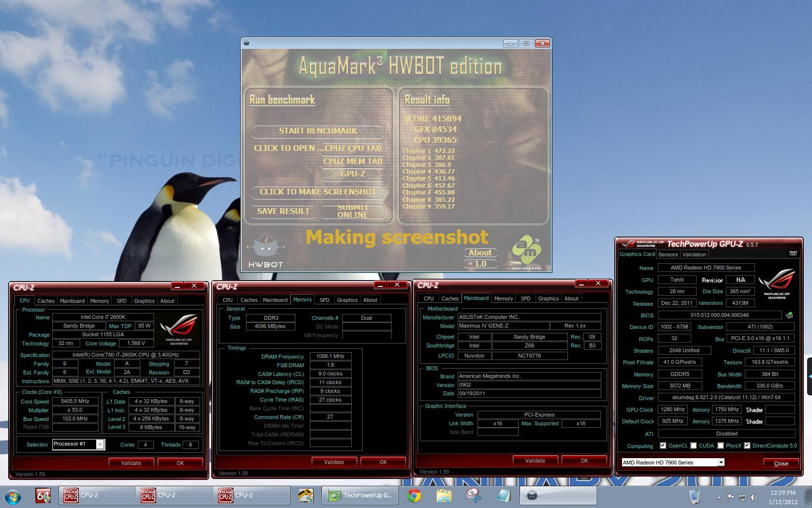Click the GPU Clock value 1280 MHz
This screenshot has height=508, width=812.
pos(673,409)
